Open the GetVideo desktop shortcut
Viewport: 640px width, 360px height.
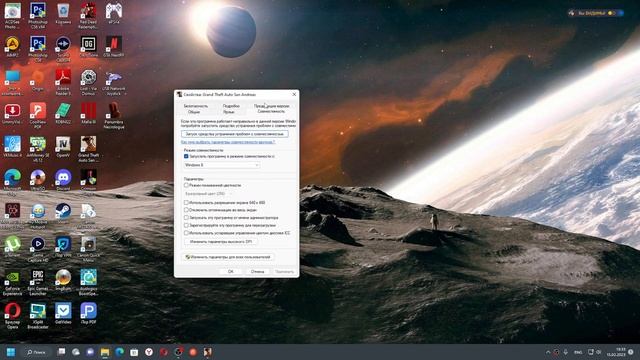click(63, 314)
